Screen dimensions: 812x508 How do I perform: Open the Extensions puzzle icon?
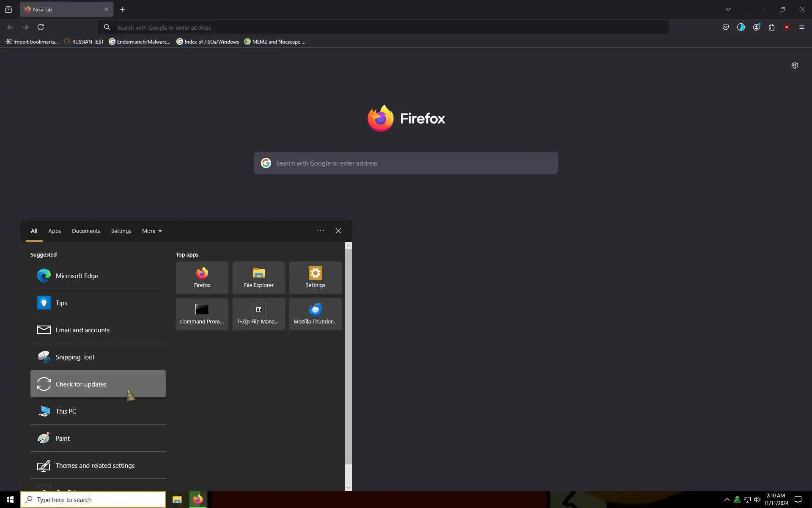(771, 27)
